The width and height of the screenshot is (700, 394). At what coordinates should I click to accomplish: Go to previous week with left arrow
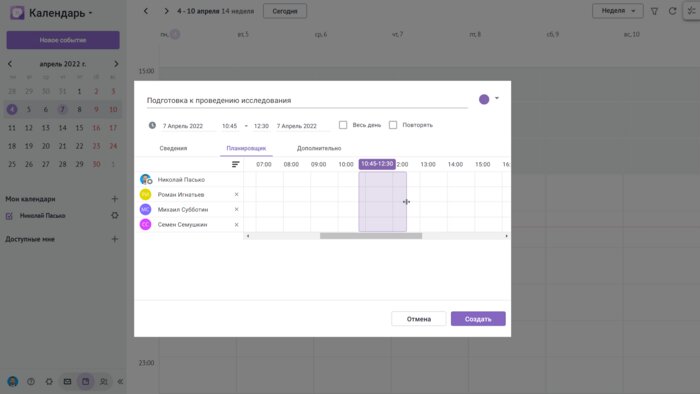(x=146, y=11)
